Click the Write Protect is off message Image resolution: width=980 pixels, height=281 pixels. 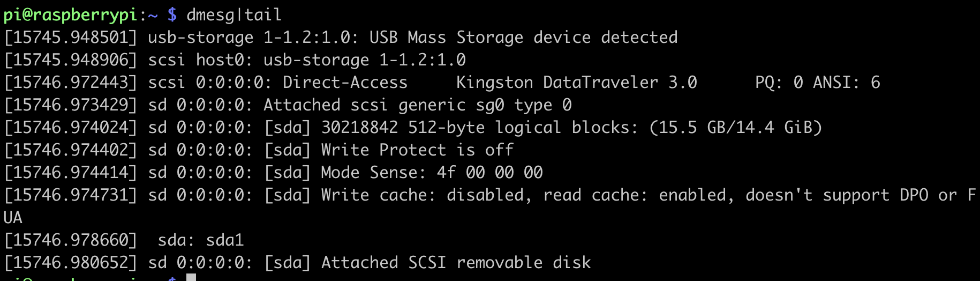(417, 150)
